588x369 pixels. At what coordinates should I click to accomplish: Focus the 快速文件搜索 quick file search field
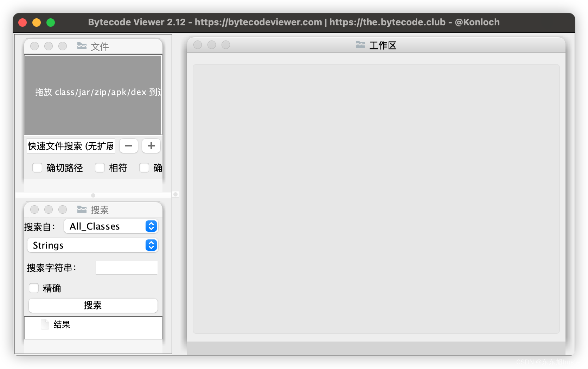click(71, 146)
